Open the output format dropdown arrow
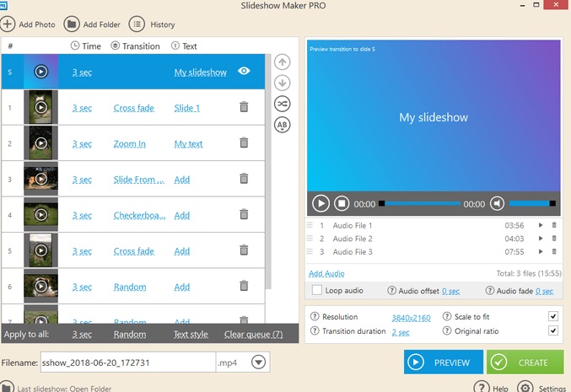This screenshot has width=571, height=392. tap(258, 362)
